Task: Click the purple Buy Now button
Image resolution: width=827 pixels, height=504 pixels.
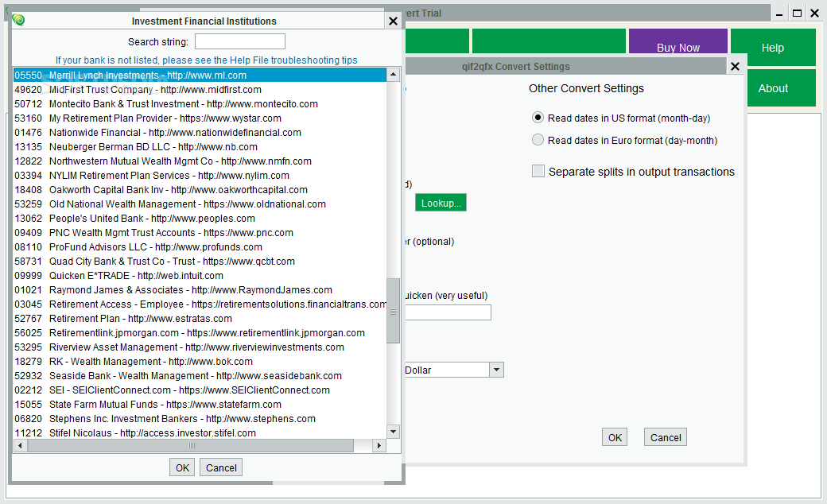Action: click(x=678, y=41)
